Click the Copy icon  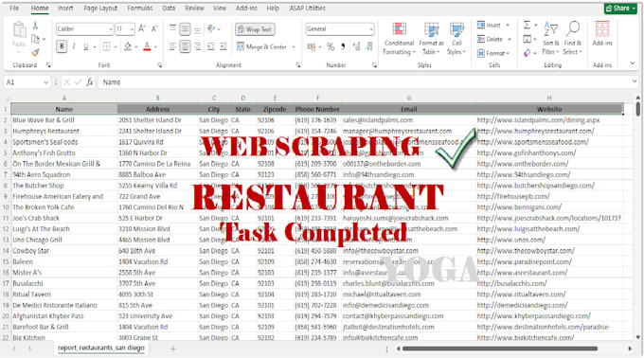(36, 39)
